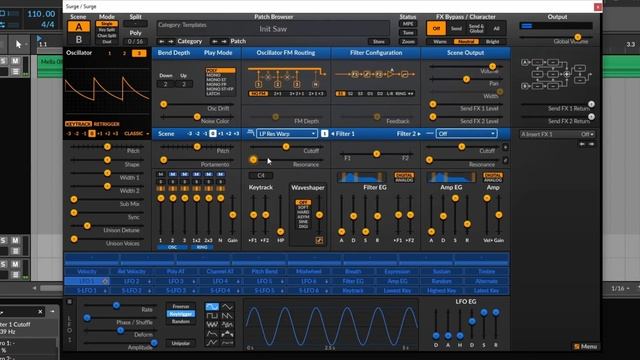Toggle oscillator RETRIGGER
Screen dimensions: 640x360
pos(107,124)
